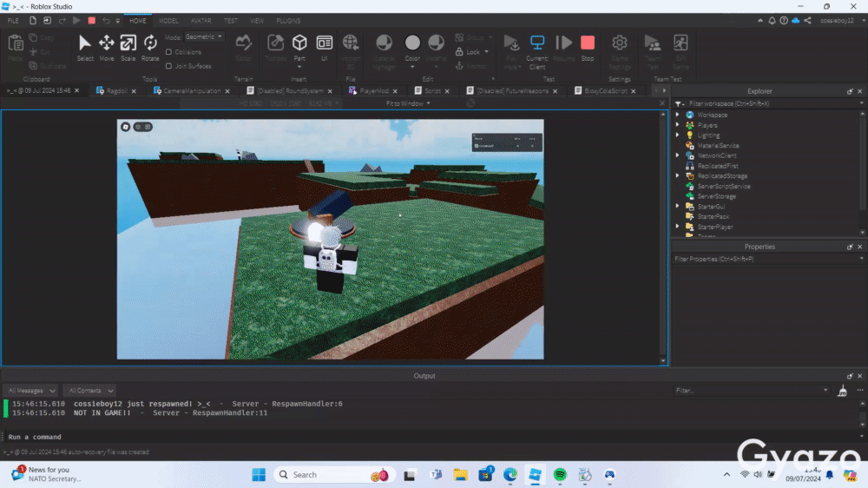Select the Select tool
868x488 pixels.
(85, 48)
